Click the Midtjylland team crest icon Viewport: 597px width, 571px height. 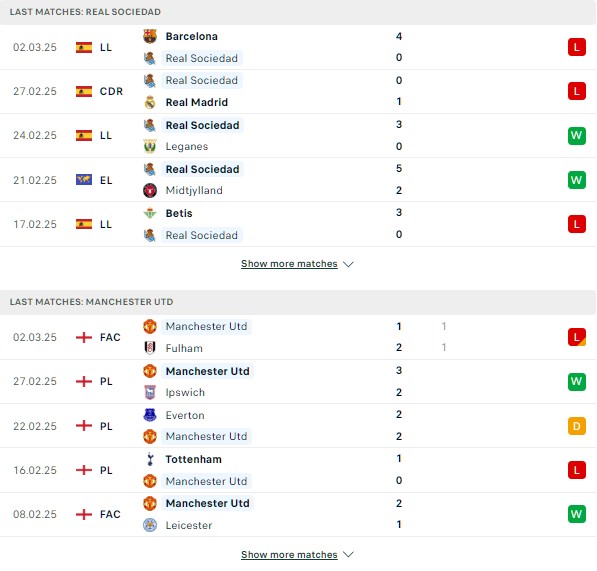150,191
